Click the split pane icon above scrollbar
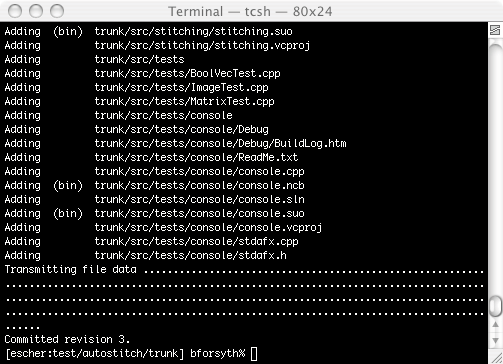The width and height of the screenshot is (503, 364). point(495,30)
